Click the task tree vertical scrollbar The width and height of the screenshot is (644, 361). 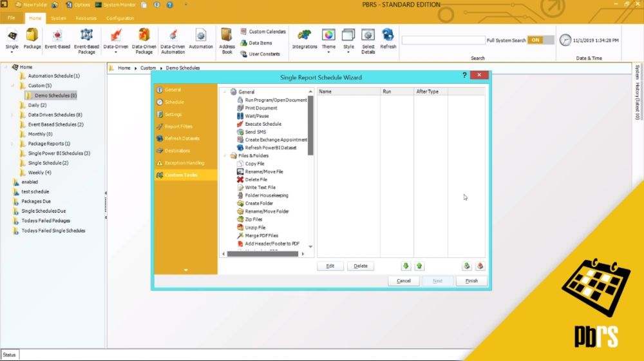pos(310,126)
